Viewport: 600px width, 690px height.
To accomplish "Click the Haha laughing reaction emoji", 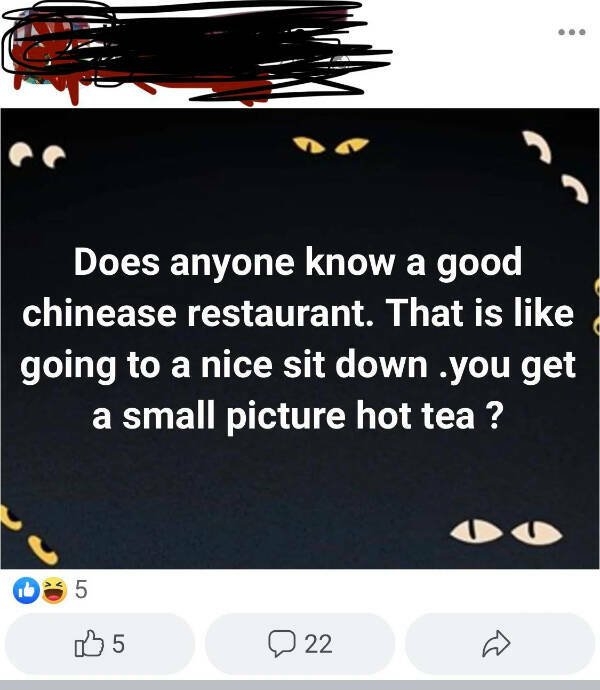I will pos(54,590).
